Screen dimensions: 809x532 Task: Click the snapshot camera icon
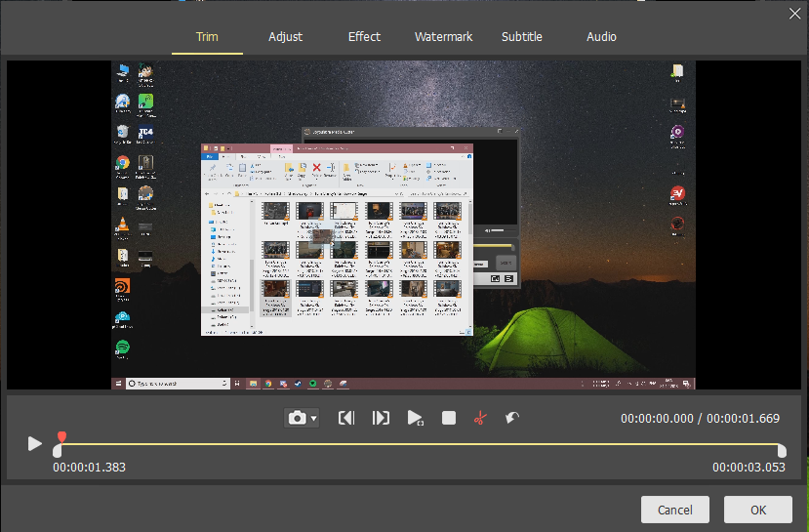pos(297,418)
